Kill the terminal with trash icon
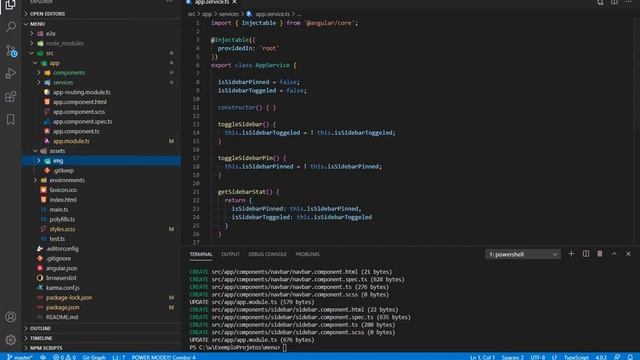The width and height of the screenshot is (640, 360). pos(600,254)
